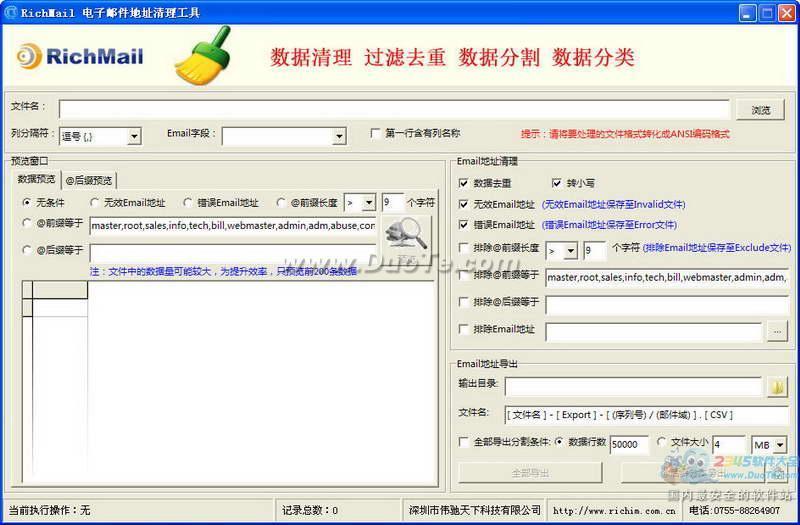Click the magnifier preview search icon
Image resolution: width=800 pixels, height=525 pixels.
[x=407, y=237]
